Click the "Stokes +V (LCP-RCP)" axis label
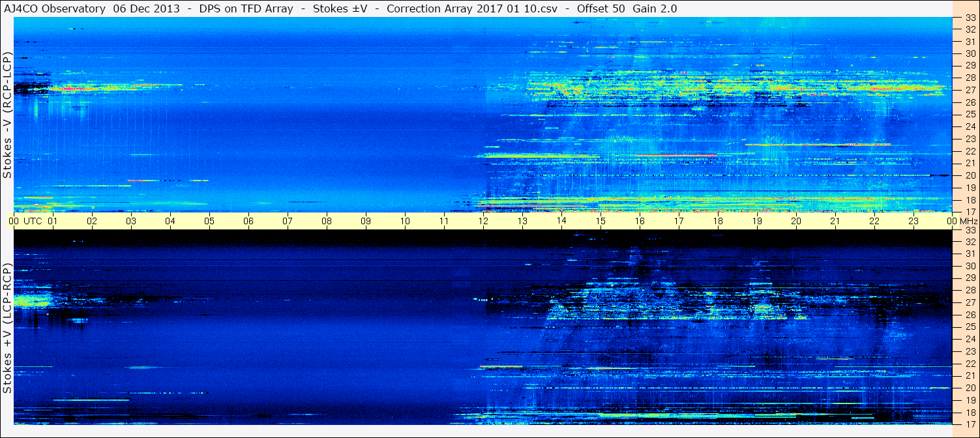The width and height of the screenshot is (980, 438). pyautogui.click(x=8, y=328)
